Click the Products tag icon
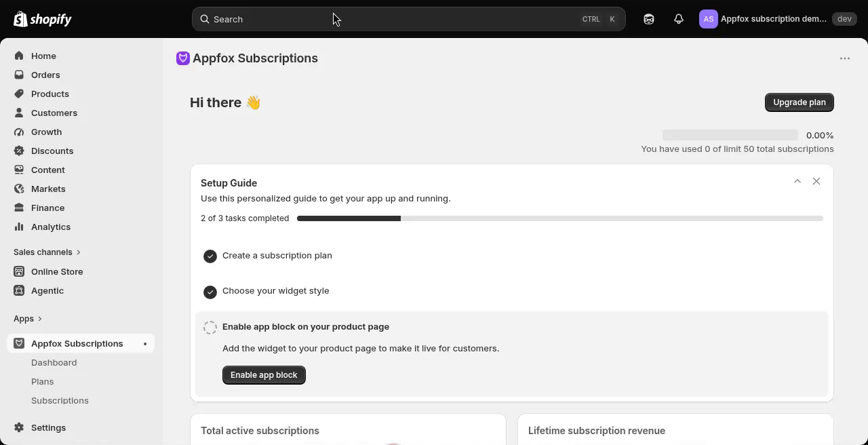This screenshot has height=445, width=868. [19, 94]
